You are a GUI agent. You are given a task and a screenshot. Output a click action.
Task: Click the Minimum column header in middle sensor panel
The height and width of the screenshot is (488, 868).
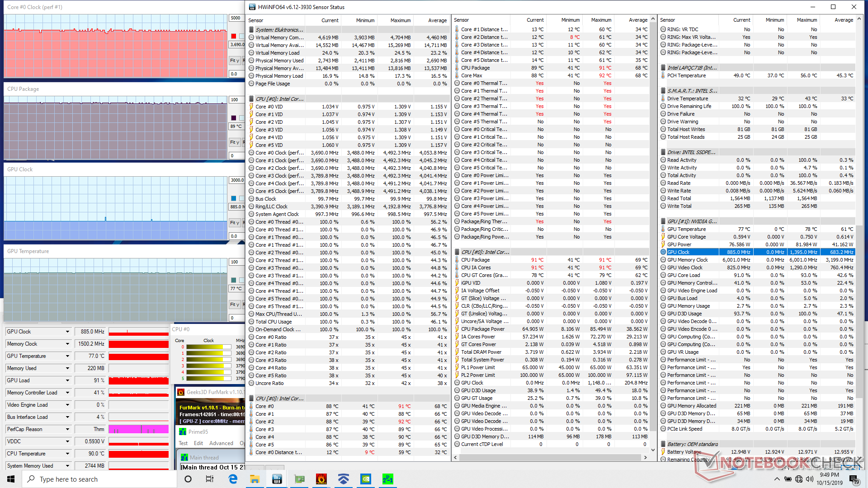[571, 20]
